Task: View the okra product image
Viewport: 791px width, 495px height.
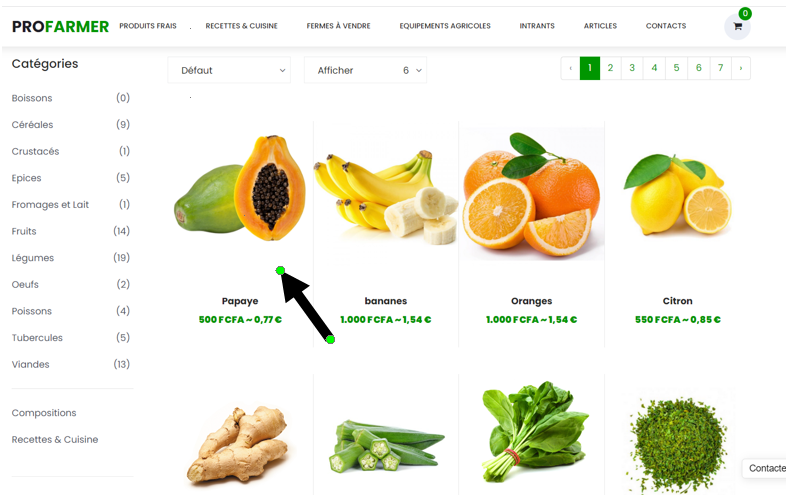Action: click(x=386, y=445)
